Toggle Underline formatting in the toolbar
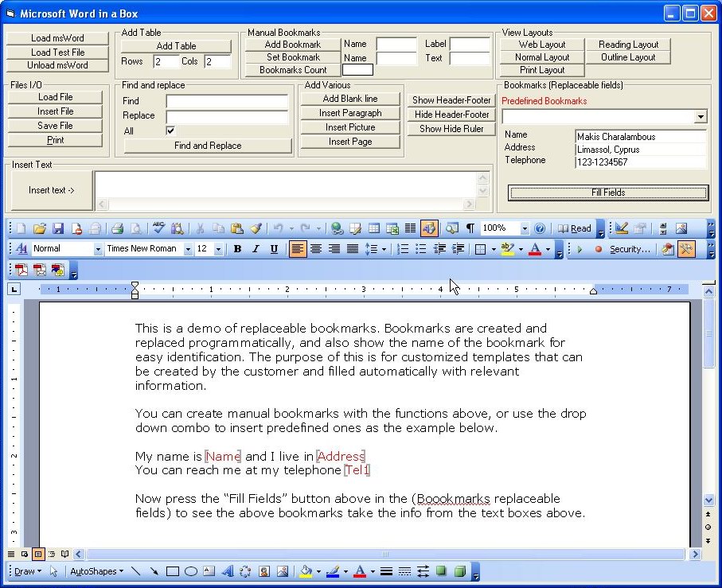 coord(274,249)
